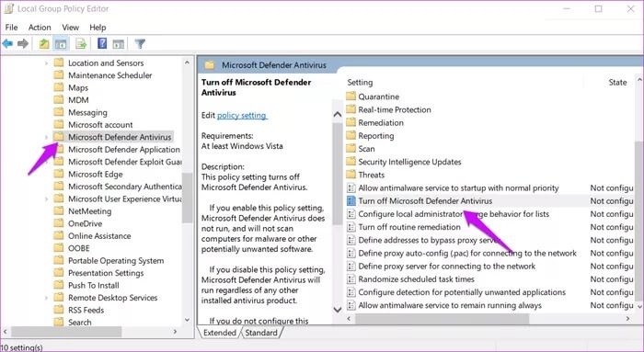Sort by the Setting column header

click(360, 83)
